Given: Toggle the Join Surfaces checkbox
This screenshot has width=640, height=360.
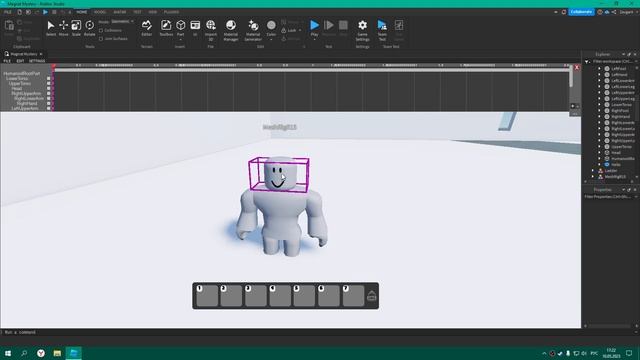Looking at the screenshot, I should 101,39.
